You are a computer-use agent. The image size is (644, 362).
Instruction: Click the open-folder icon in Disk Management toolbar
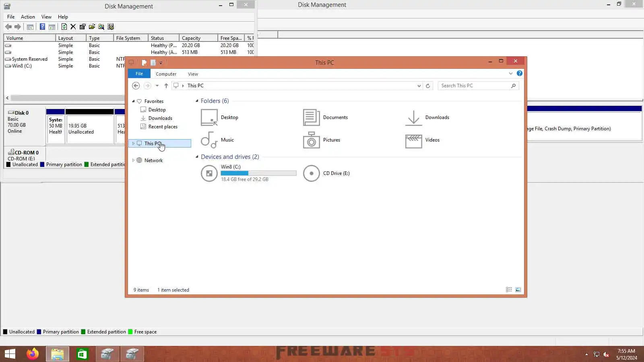92,27
